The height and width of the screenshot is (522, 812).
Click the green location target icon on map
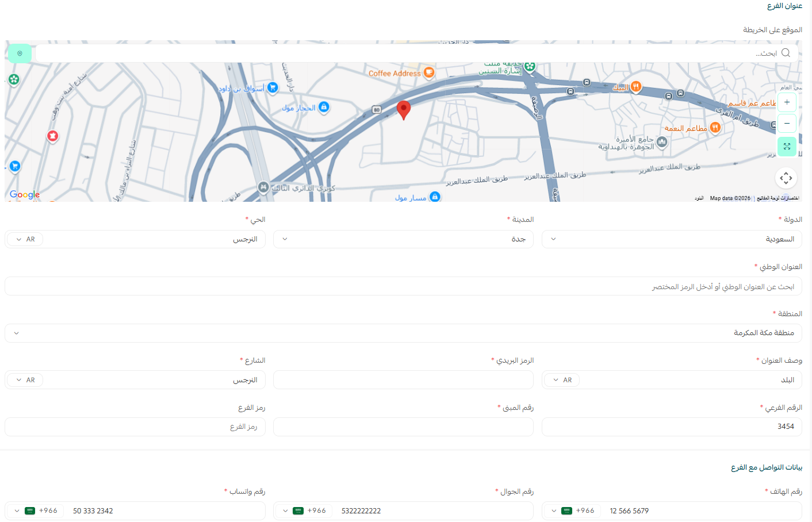(20, 53)
